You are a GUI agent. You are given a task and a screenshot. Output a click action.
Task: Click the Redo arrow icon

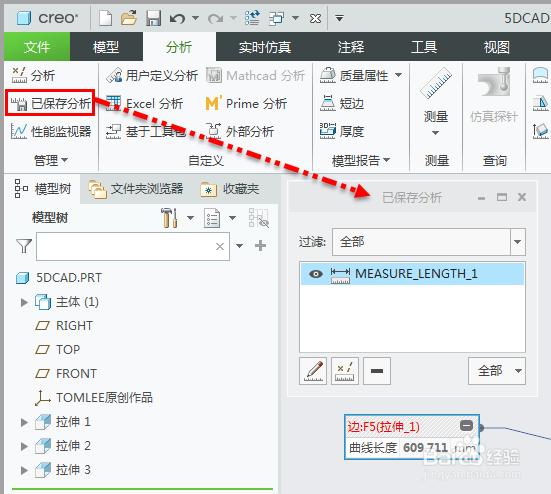click(x=215, y=18)
